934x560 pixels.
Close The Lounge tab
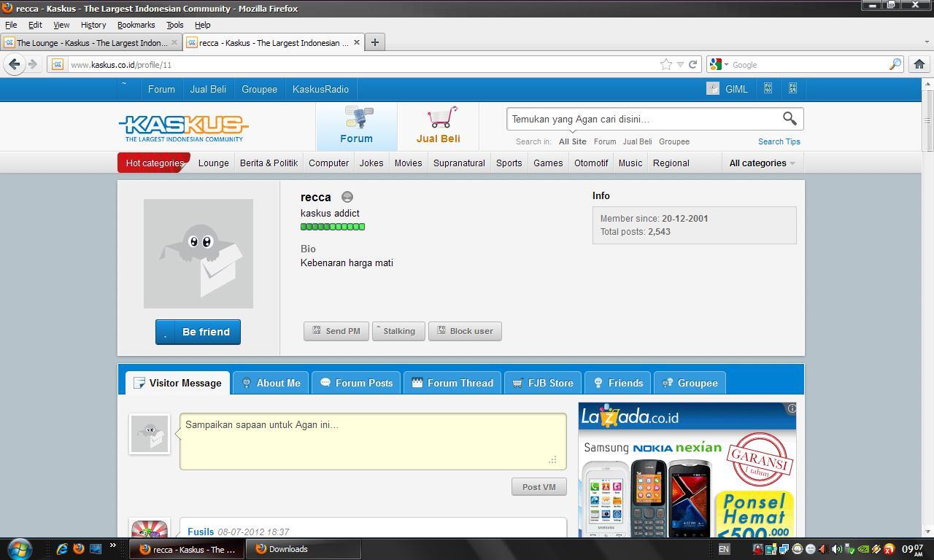174,42
